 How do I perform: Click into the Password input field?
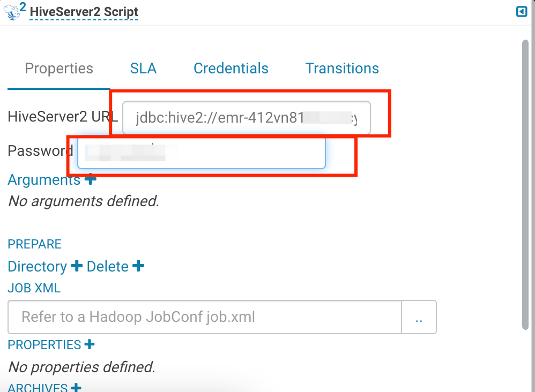[x=202, y=152]
